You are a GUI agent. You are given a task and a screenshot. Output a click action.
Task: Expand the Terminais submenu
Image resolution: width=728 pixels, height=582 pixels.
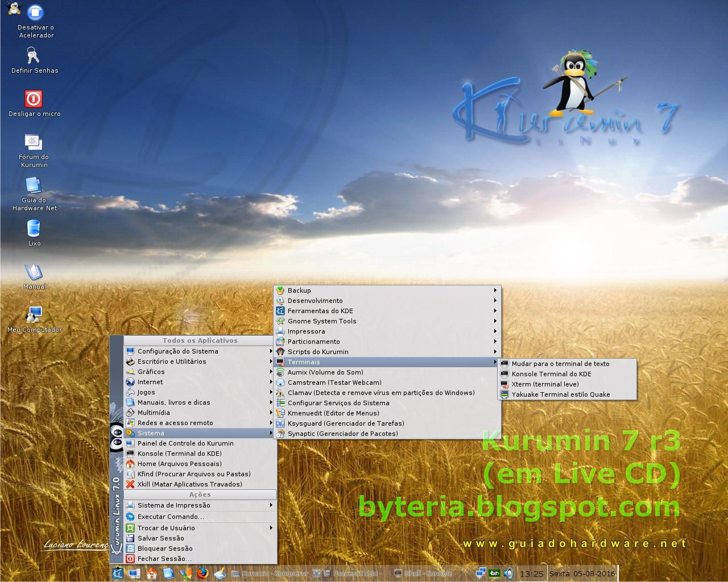point(304,361)
